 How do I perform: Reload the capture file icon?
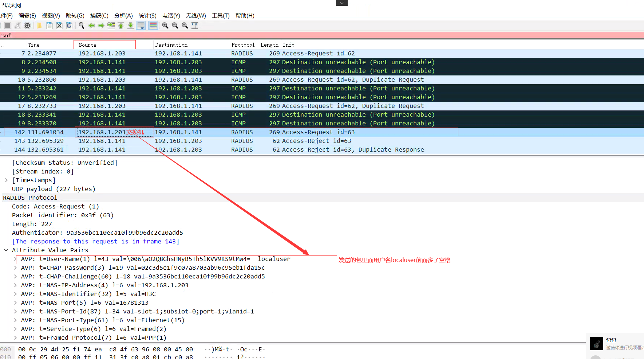(69, 26)
